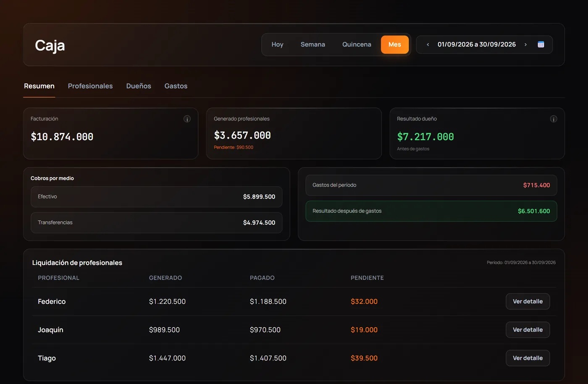The image size is (588, 384).
Task: View detail for Federico's settlement
Action: (528, 301)
